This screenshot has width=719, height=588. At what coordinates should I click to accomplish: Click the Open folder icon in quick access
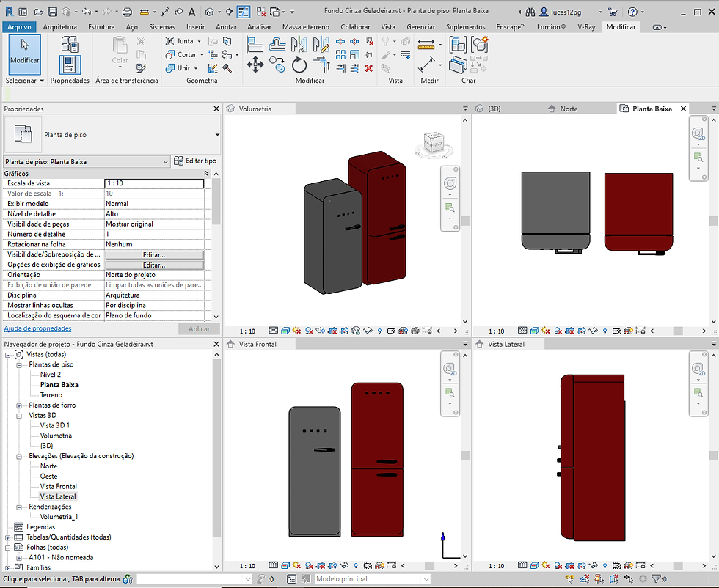click(39, 12)
